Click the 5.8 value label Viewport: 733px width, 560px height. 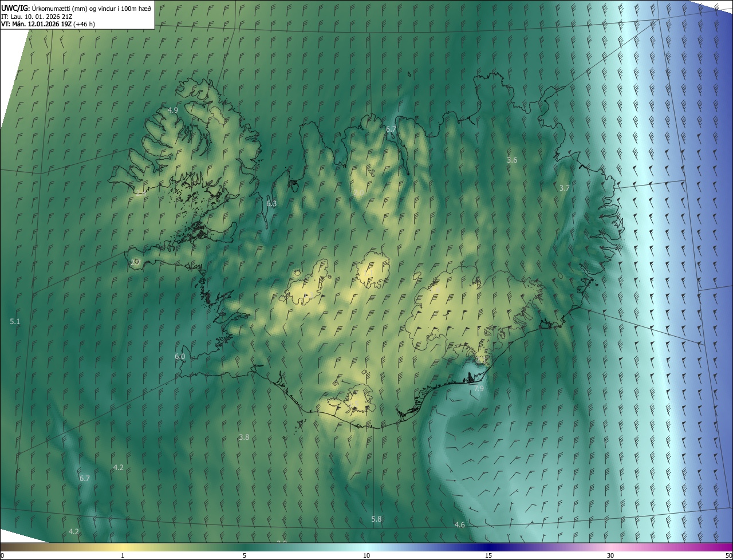376,519
